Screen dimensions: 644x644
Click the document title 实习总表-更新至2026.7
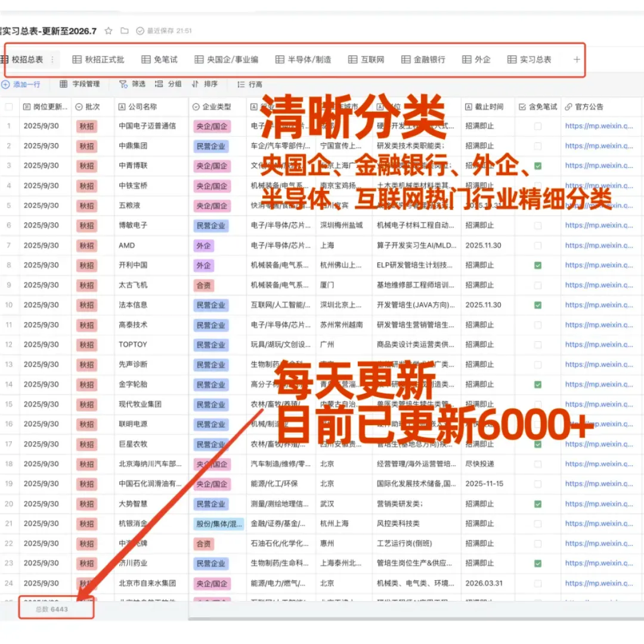[48, 31]
